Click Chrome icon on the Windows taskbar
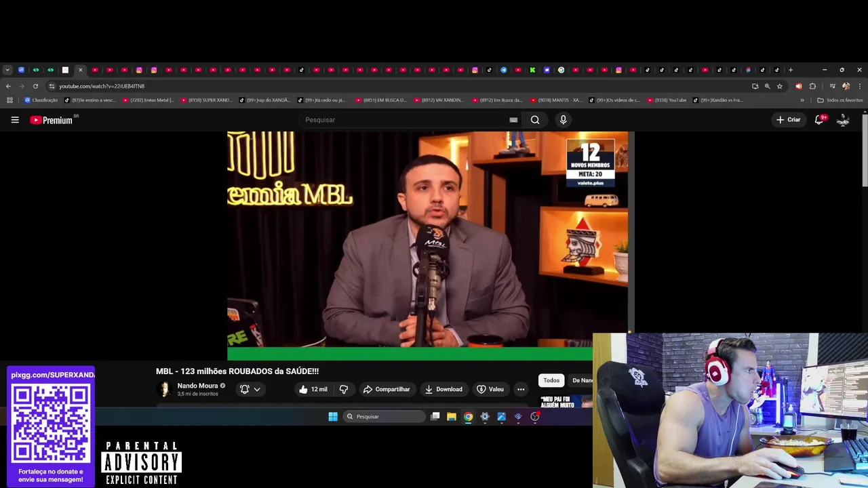The height and width of the screenshot is (488, 868). 468,417
